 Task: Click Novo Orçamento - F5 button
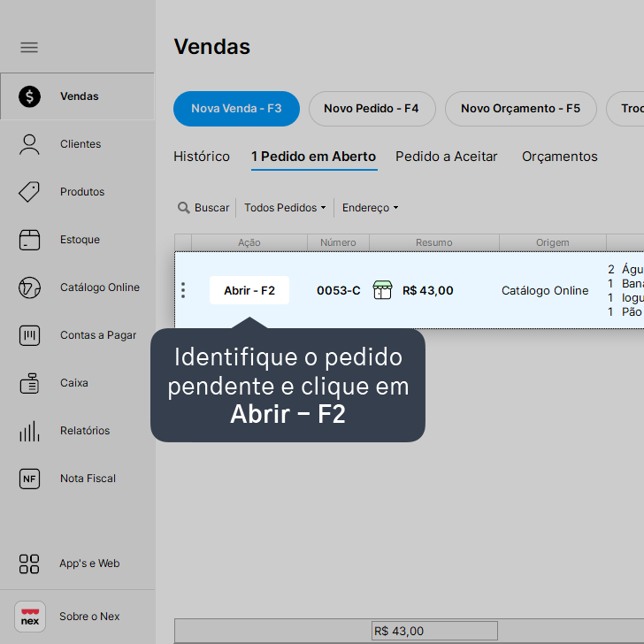tap(521, 109)
